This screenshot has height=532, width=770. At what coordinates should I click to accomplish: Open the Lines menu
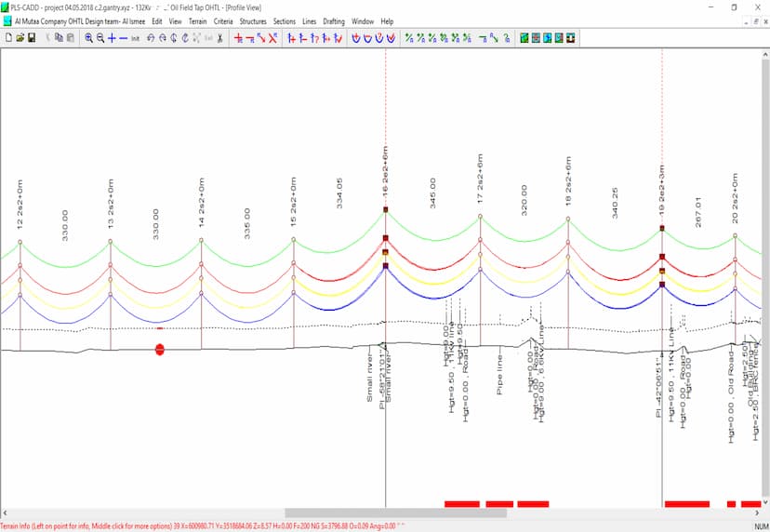[x=310, y=21]
